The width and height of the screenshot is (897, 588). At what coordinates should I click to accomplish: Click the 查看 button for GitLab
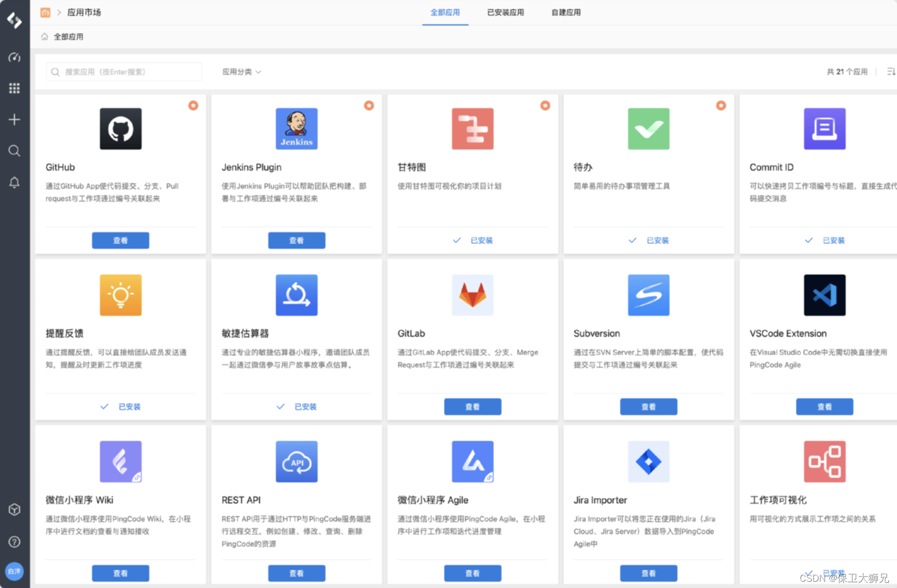(x=472, y=407)
